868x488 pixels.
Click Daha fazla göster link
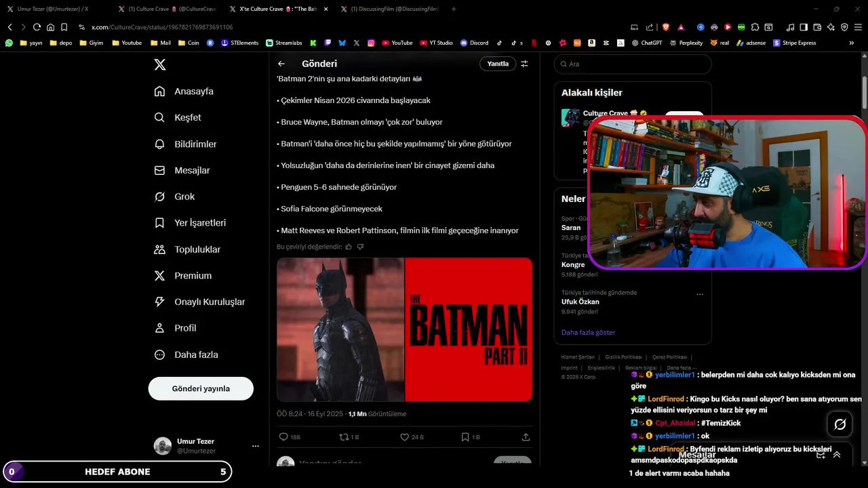pyautogui.click(x=588, y=332)
